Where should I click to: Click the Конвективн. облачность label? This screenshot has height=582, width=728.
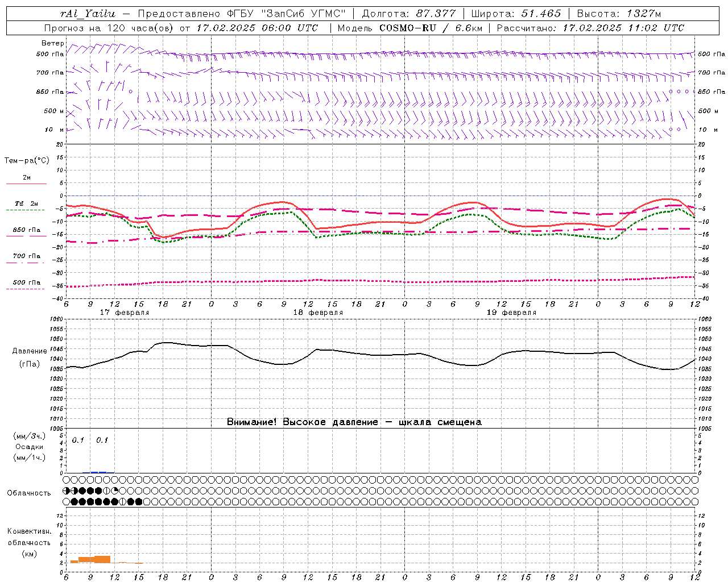point(30,537)
